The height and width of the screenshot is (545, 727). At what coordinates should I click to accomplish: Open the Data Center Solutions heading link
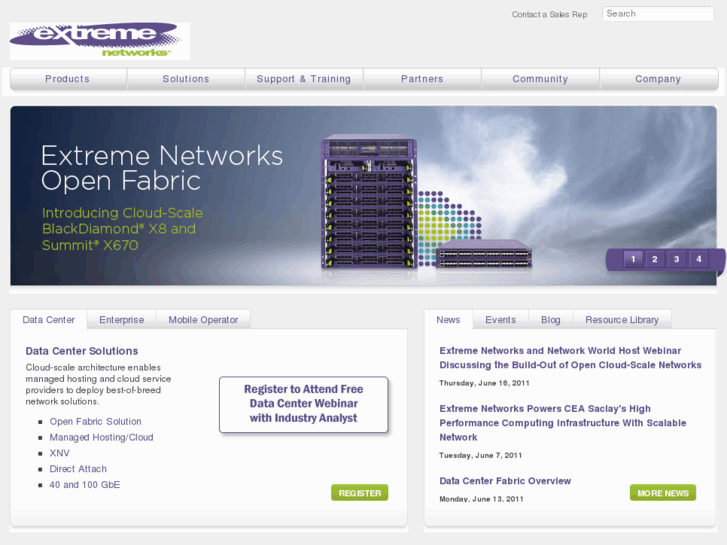tap(82, 351)
